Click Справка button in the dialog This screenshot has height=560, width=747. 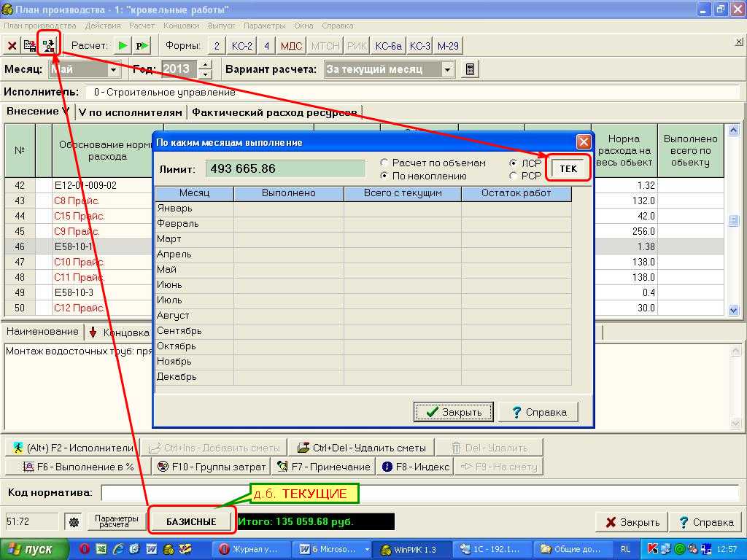[538, 412]
